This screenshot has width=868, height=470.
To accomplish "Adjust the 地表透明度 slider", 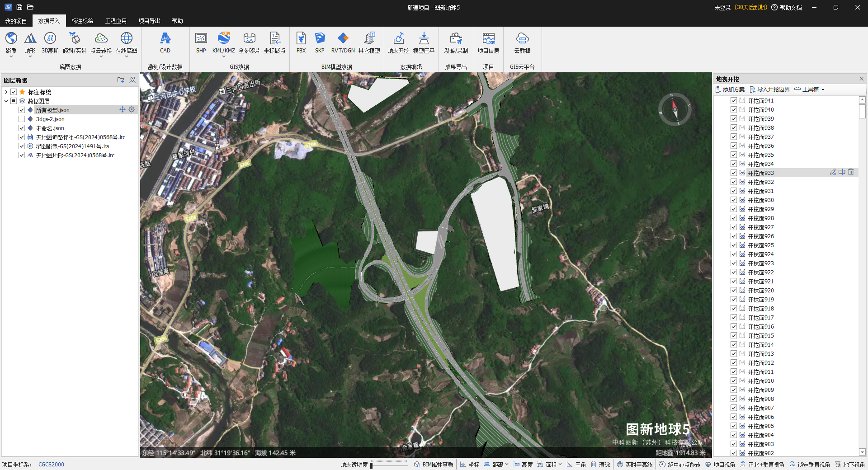I will pos(372,465).
